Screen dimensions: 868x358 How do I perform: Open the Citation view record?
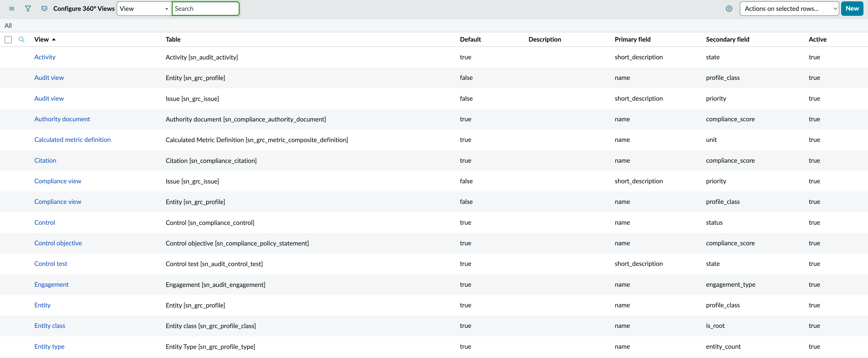pos(45,161)
